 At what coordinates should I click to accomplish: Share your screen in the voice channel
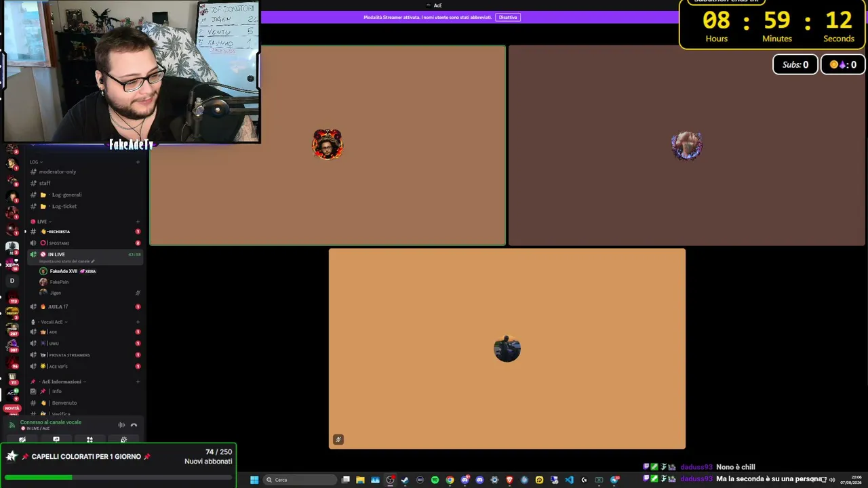pos(56,439)
